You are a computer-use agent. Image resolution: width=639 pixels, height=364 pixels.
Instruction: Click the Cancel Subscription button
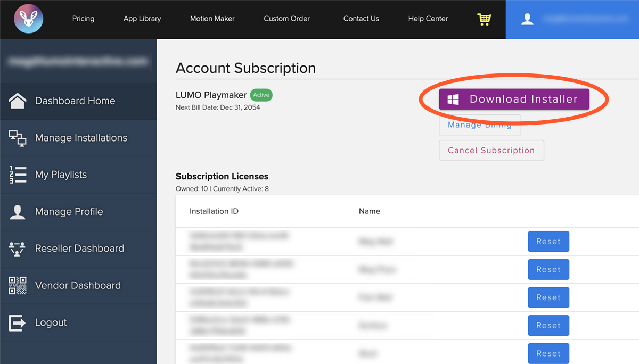click(491, 151)
